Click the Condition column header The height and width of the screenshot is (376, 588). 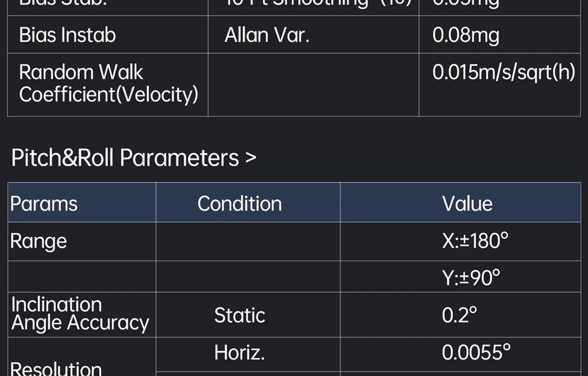[x=239, y=204]
